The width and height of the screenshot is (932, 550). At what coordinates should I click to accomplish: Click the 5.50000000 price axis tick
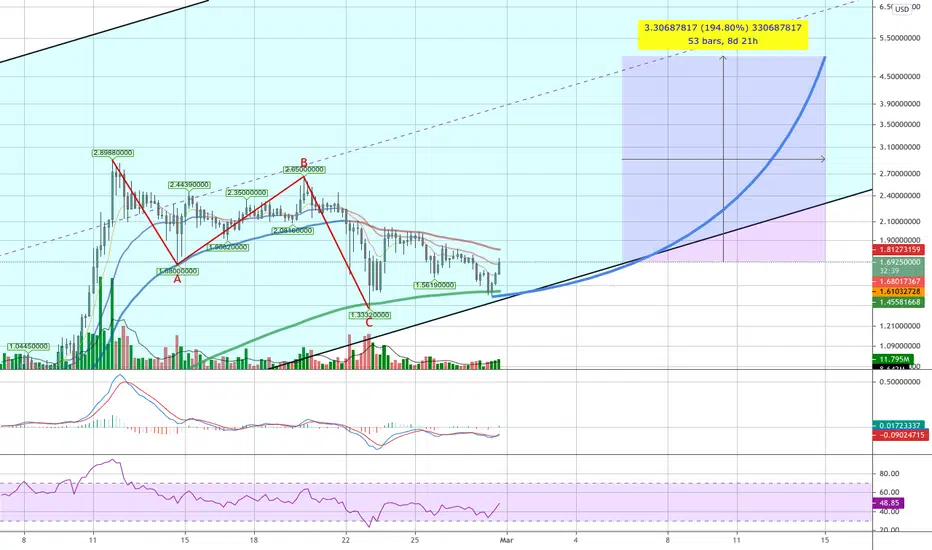[x=900, y=38]
